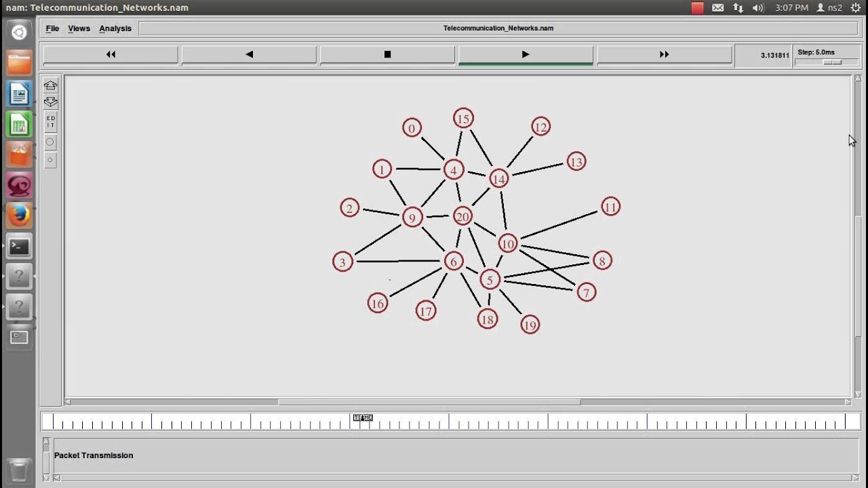Viewport: 868px width, 488px height.
Task: Launch LibreOffice Writer from the dock
Action: pos(19,94)
